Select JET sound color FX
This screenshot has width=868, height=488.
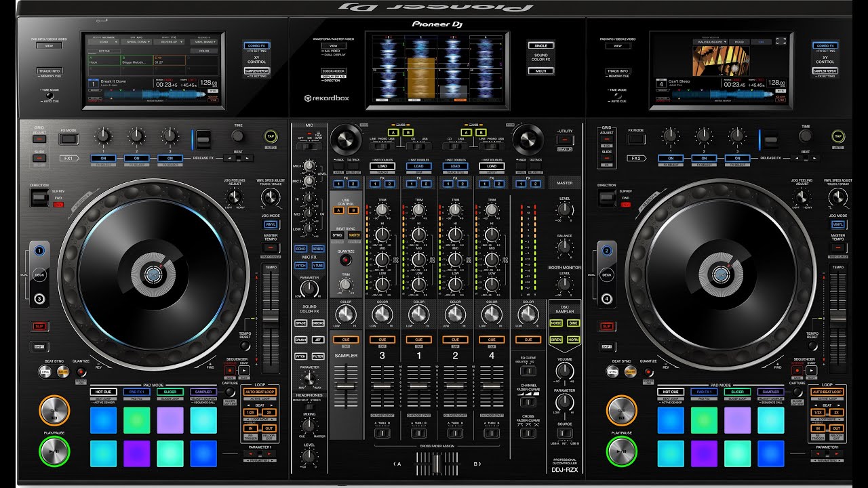pyautogui.click(x=318, y=340)
